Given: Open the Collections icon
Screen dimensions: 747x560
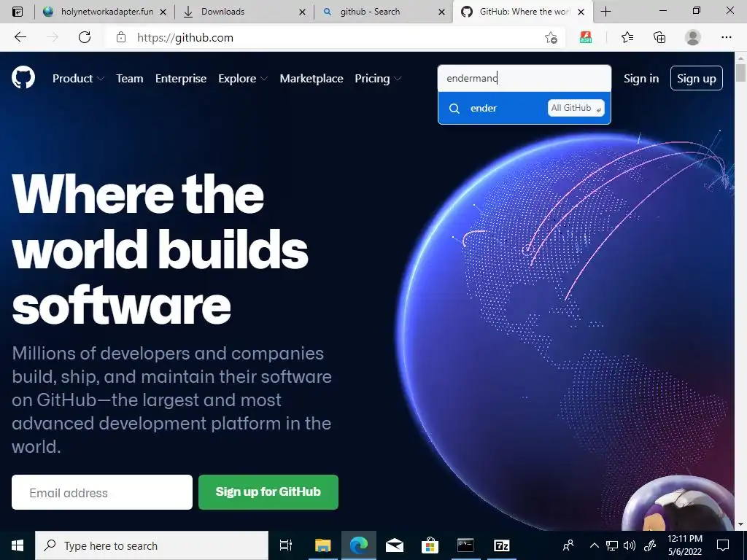Looking at the screenshot, I should click(x=659, y=37).
